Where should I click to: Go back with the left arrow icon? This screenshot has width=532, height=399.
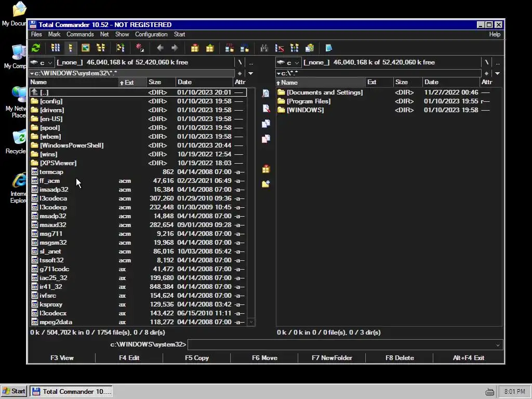[160, 48]
